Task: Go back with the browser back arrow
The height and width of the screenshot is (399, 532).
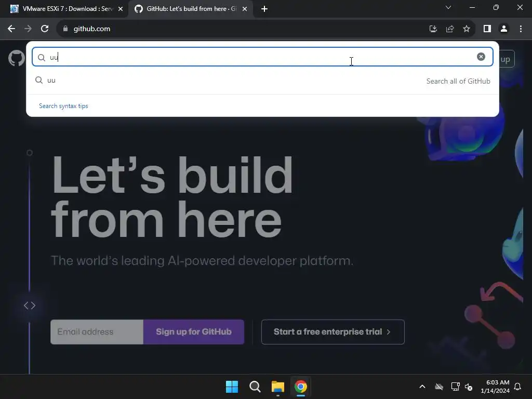Action: tap(11, 29)
